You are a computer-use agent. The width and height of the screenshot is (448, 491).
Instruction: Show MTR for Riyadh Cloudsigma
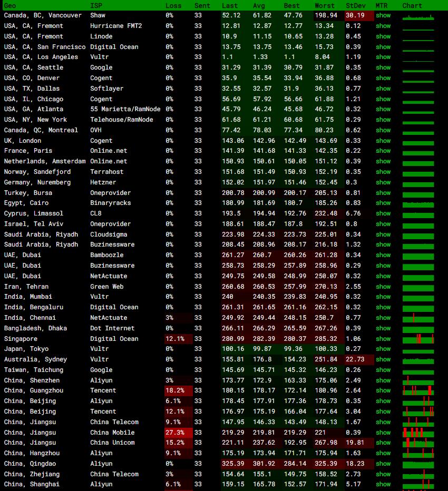pos(383,234)
